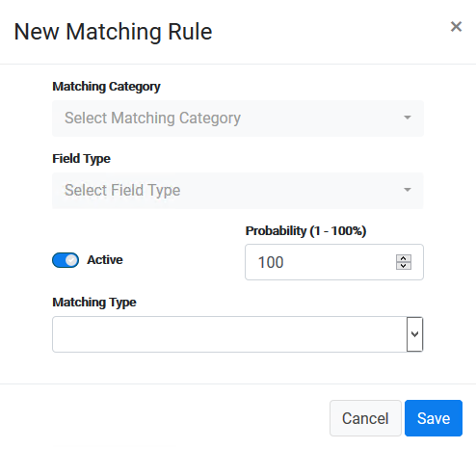
Task: Click the Field Type caret arrow
Action: (x=408, y=190)
